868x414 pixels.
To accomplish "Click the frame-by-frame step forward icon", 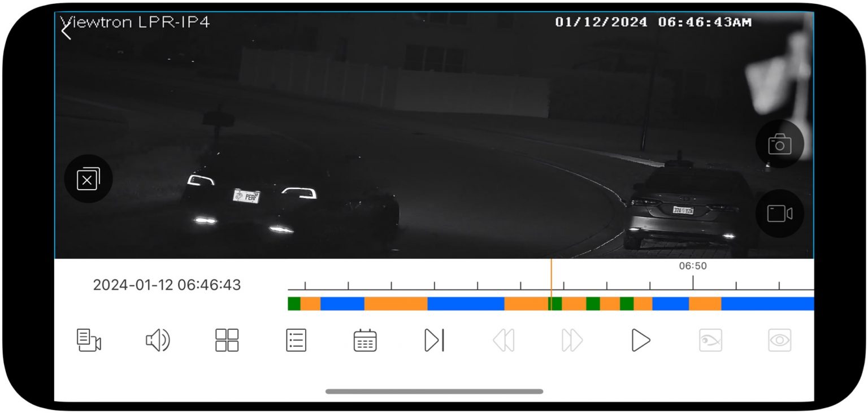I will [x=434, y=339].
